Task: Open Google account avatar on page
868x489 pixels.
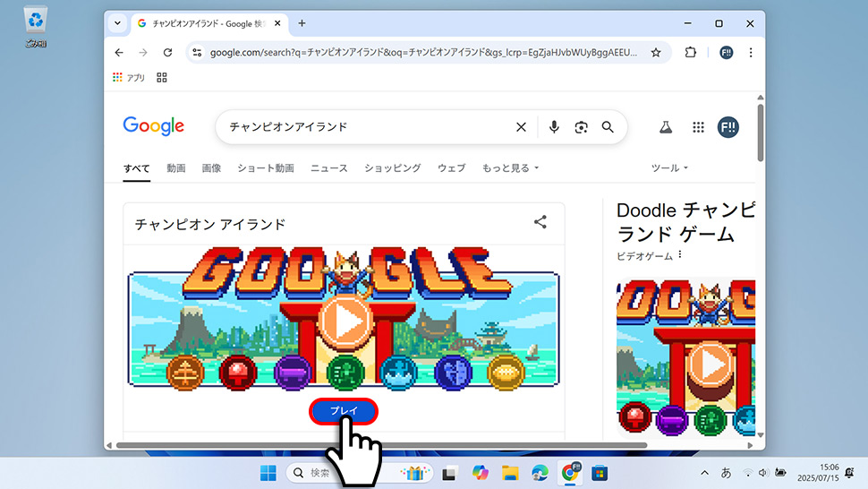Action: pos(728,127)
